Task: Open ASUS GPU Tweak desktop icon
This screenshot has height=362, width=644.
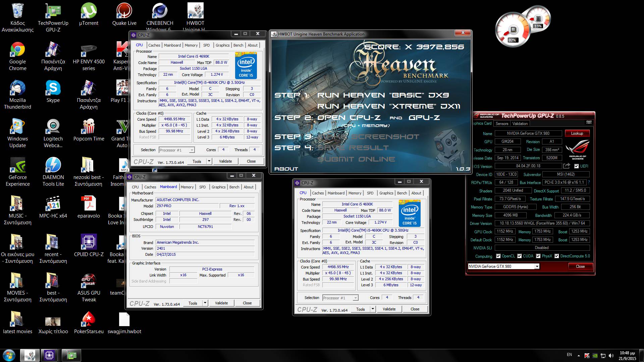Action: pyautogui.click(x=89, y=287)
